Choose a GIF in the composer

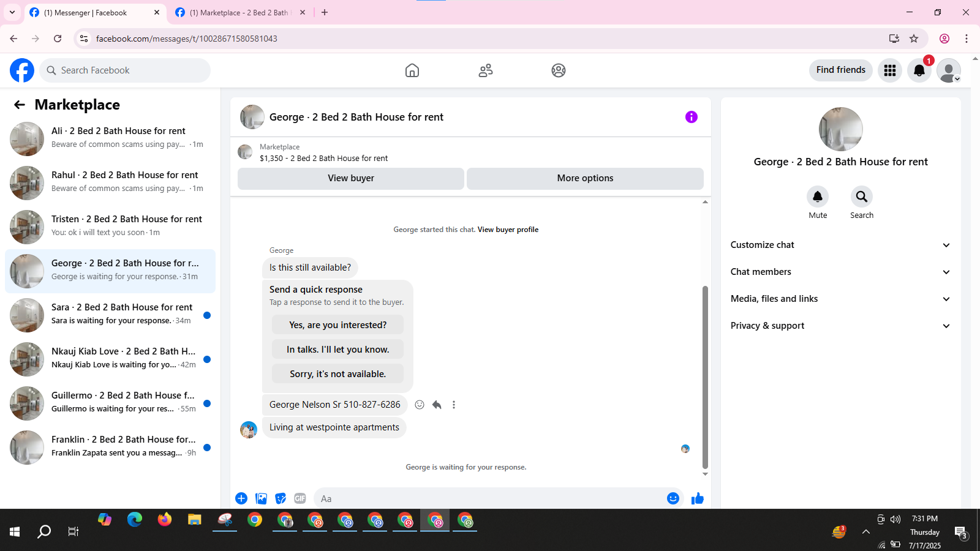300,498
